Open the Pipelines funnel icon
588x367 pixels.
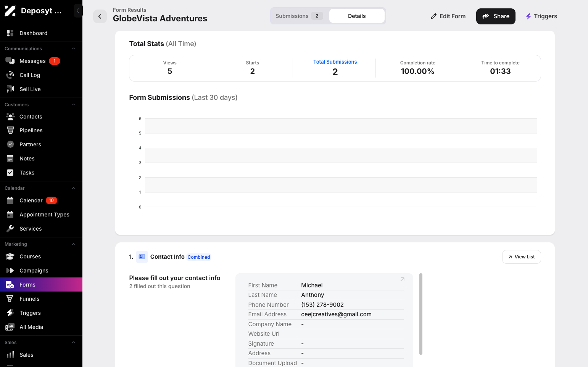coord(10,130)
